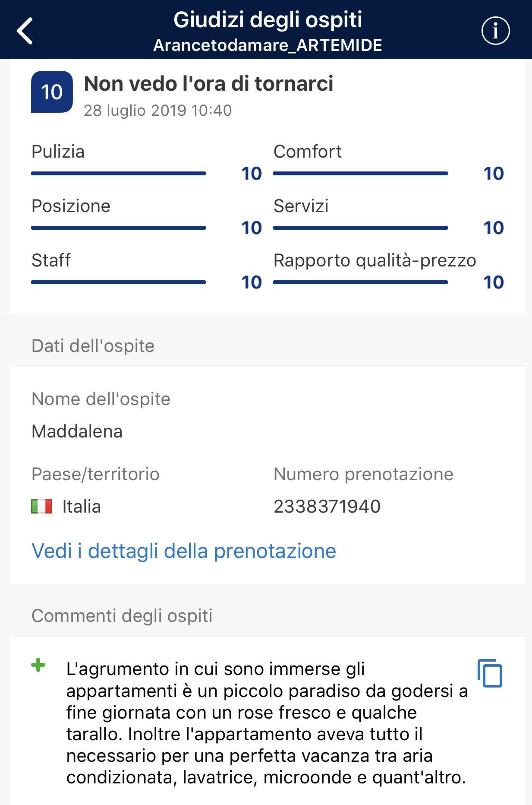The height and width of the screenshot is (805, 532).
Task: Select the booking number 2338371940
Action: (327, 506)
